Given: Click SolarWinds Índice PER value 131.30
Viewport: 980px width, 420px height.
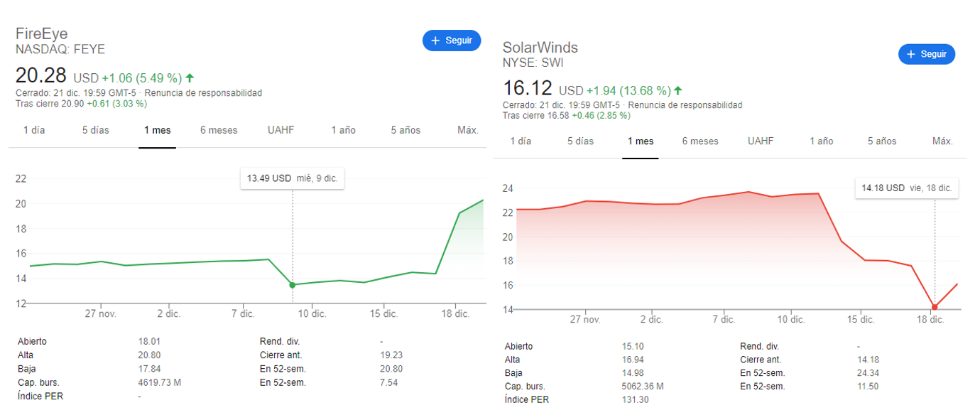Looking at the screenshot, I should [x=635, y=399].
